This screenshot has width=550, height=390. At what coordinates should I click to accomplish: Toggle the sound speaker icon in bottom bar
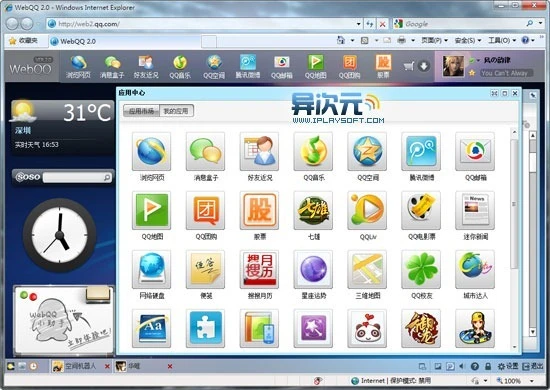click(x=461, y=367)
